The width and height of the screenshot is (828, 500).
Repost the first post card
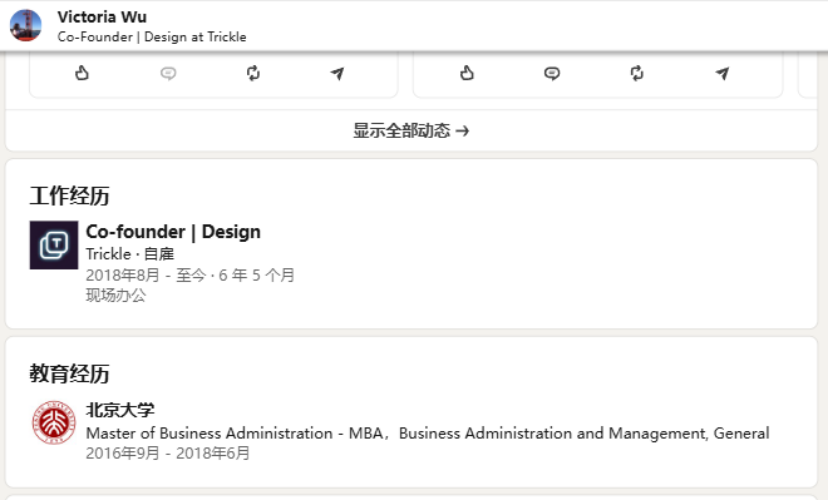click(x=253, y=73)
